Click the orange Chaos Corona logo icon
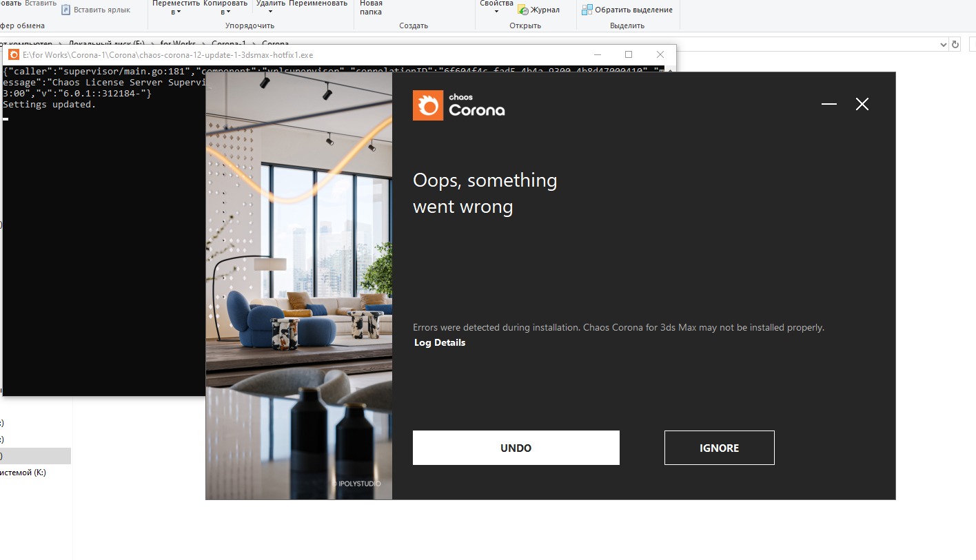Screen dimensions: 976x560 coord(428,105)
